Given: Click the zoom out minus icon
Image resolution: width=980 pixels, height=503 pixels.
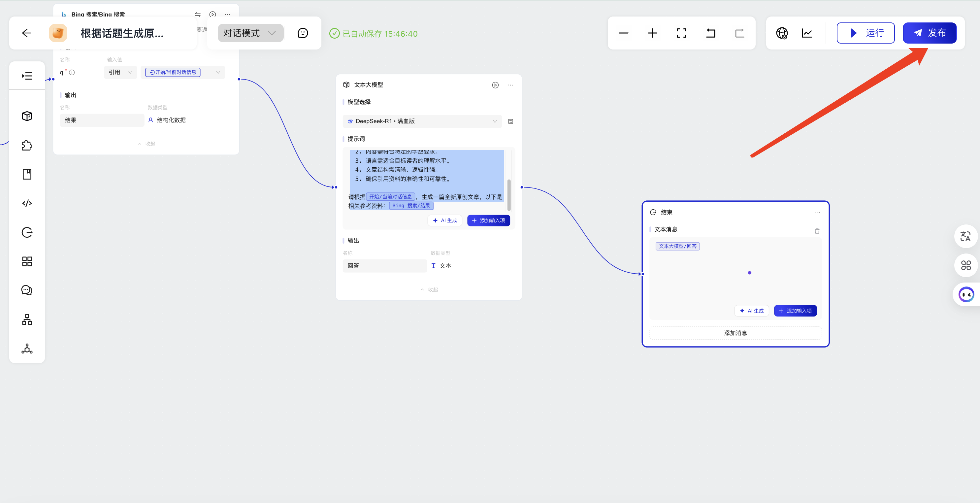Looking at the screenshot, I should click(x=624, y=33).
